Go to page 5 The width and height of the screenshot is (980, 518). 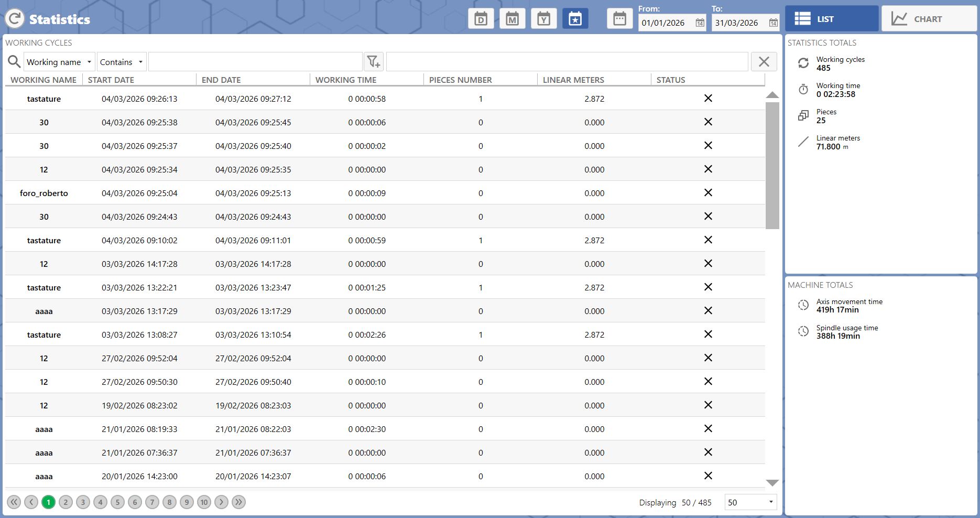pyautogui.click(x=117, y=502)
